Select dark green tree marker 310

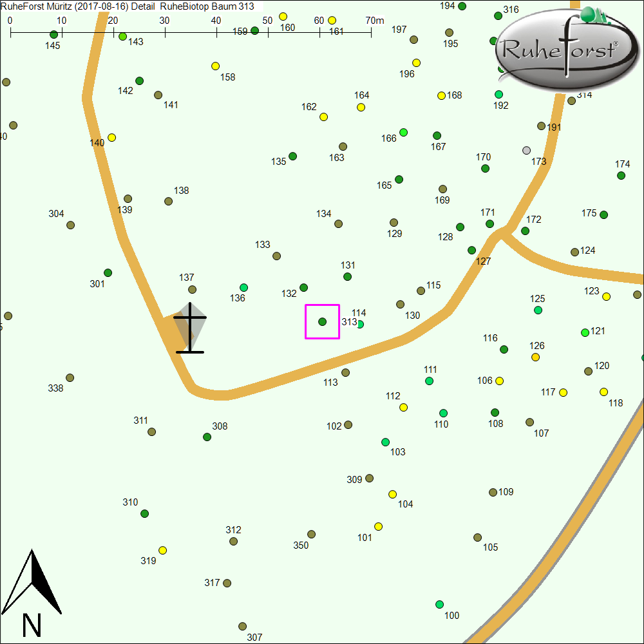click(x=145, y=513)
